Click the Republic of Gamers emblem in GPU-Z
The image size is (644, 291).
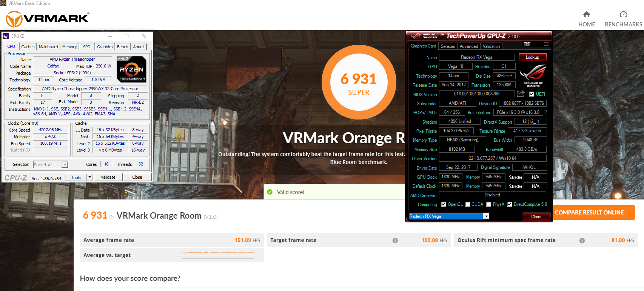533,75
